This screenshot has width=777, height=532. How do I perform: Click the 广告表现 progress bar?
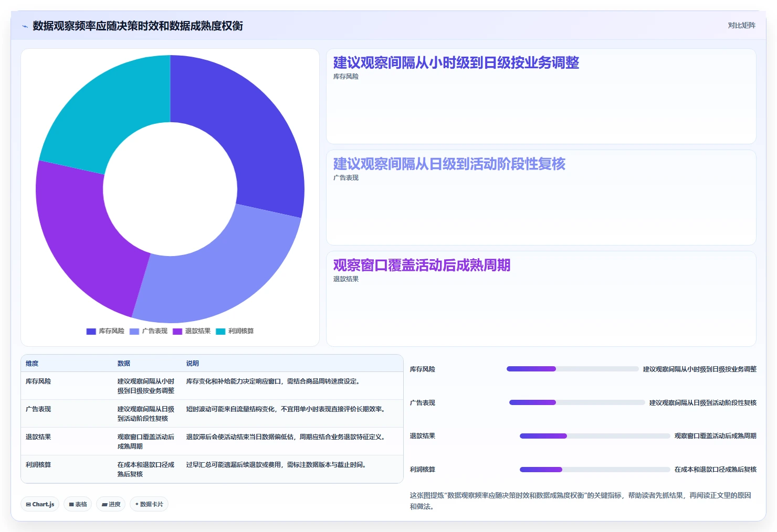577,402
